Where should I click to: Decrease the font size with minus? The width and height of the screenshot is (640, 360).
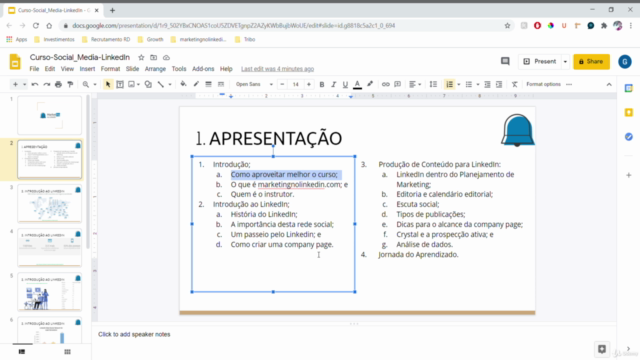(282, 84)
